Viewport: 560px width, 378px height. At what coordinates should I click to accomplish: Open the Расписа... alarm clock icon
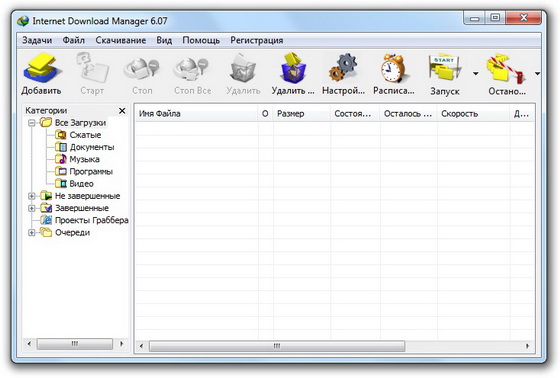click(x=393, y=68)
